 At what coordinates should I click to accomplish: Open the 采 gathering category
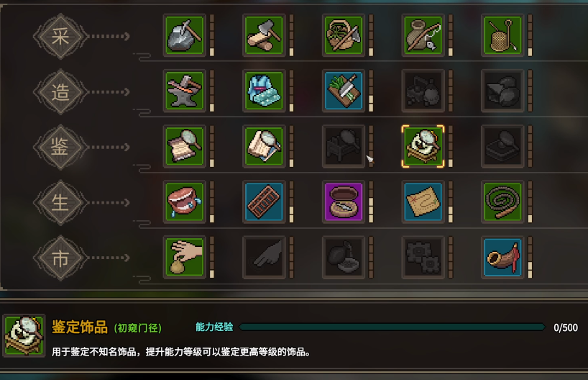pos(60,37)
